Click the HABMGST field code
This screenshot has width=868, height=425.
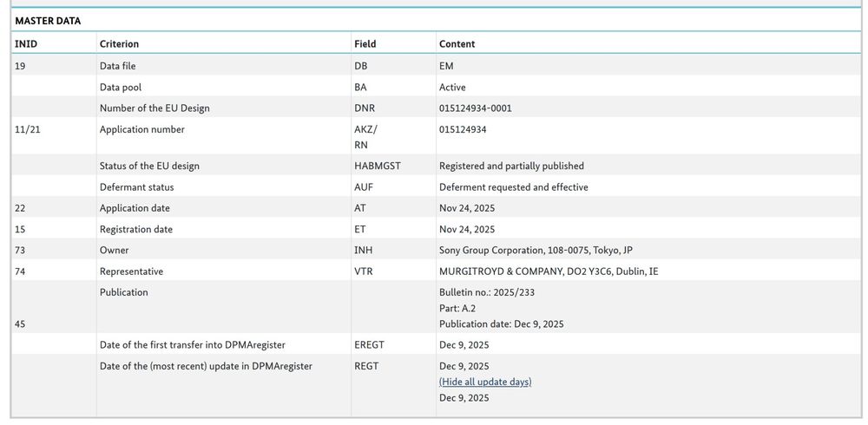point(378,166)
